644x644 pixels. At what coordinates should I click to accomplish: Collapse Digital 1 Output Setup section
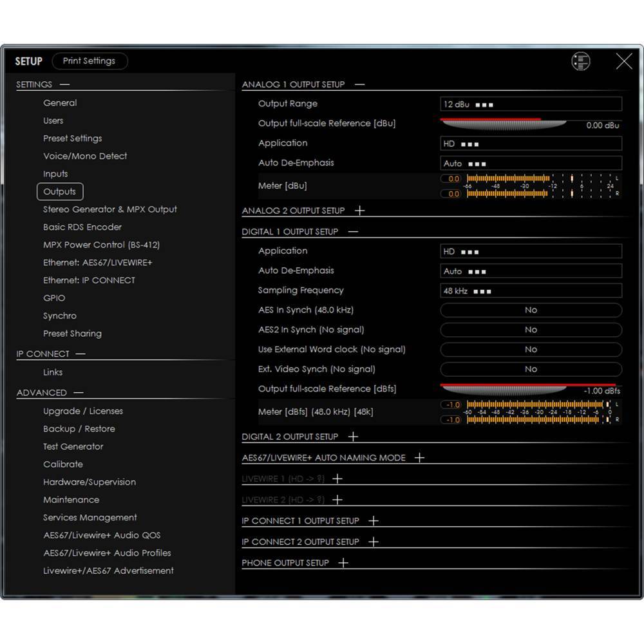tap(353, 232)
